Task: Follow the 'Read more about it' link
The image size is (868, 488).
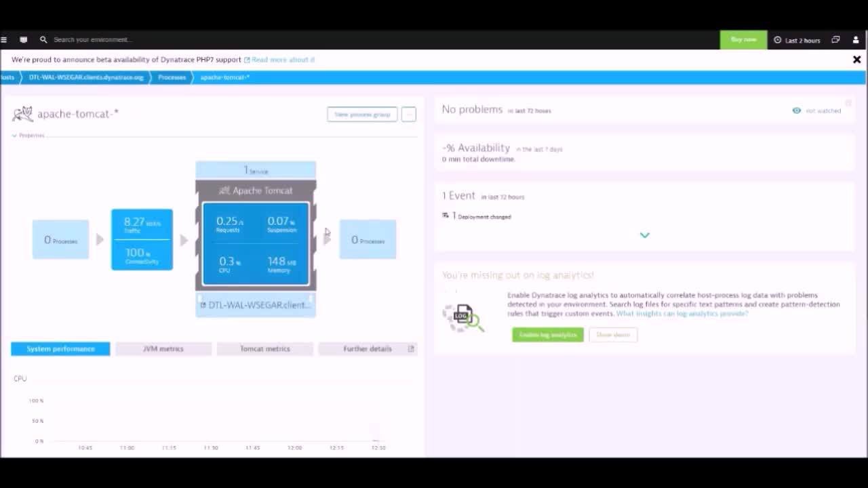Action: [x=283, y=60]
